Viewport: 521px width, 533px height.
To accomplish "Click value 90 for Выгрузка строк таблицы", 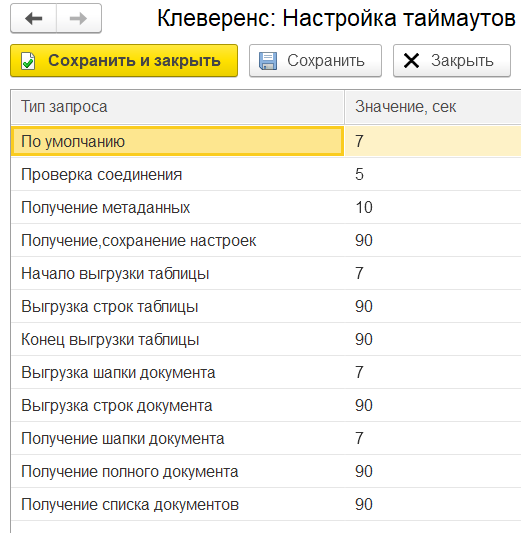I will 364,306.
